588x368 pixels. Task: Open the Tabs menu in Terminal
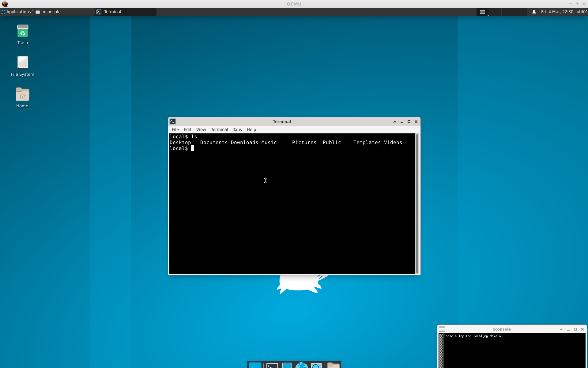237,129
